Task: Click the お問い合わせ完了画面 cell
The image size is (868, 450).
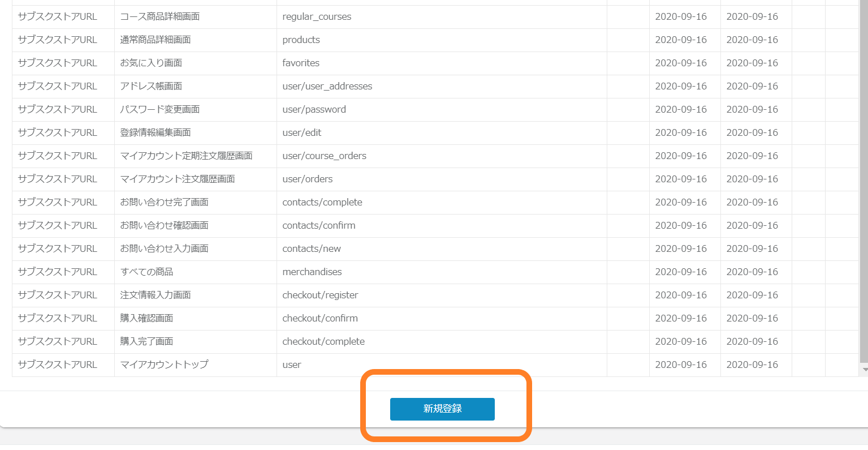Action: tap(165, 203)
